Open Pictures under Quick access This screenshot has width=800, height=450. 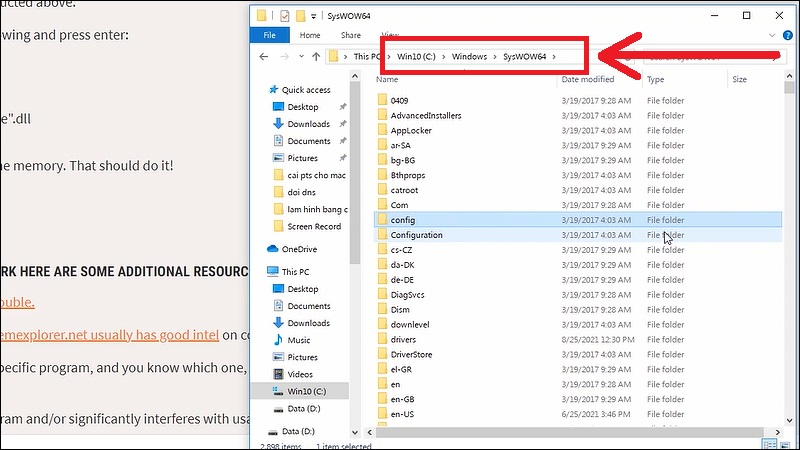(303, 158)
